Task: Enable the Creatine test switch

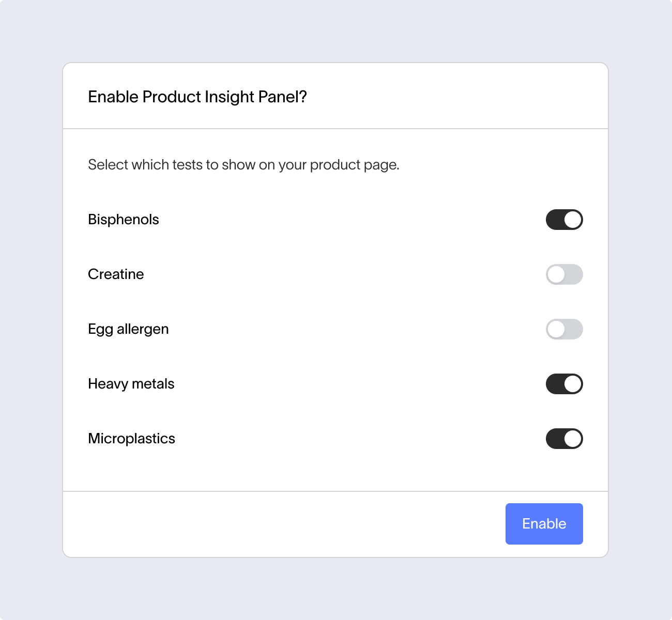Action: coord(564,274)
